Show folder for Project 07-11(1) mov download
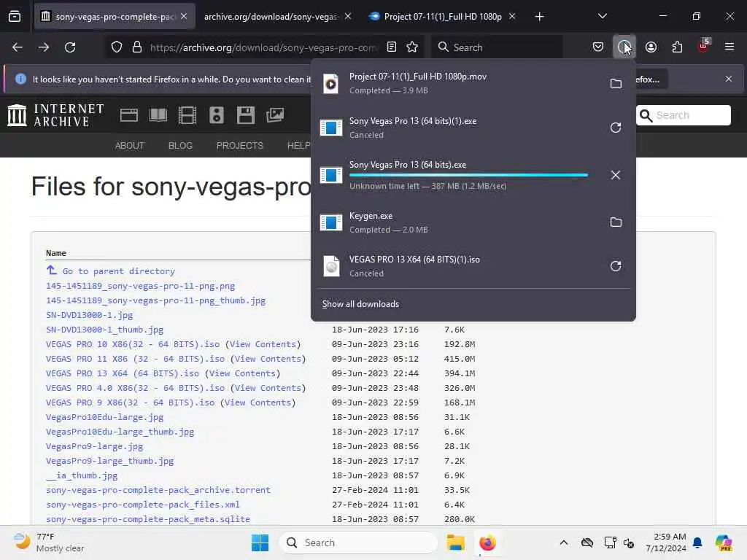 pyautogui.click(x=616, y=83)
